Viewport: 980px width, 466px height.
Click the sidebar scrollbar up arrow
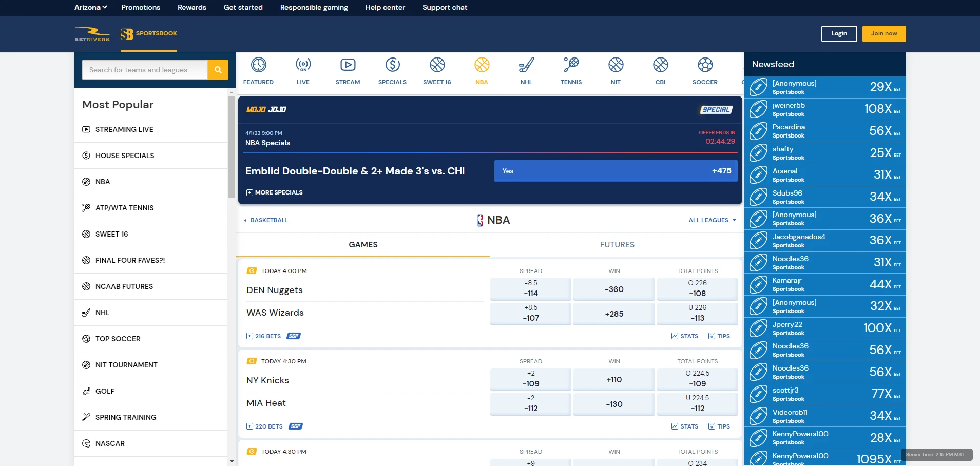(232, 92)
